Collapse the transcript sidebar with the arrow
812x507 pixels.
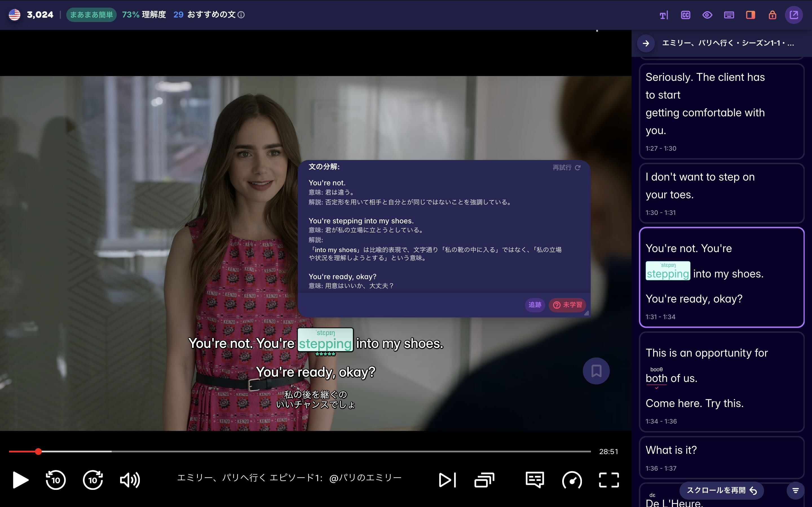click(646, 43)
